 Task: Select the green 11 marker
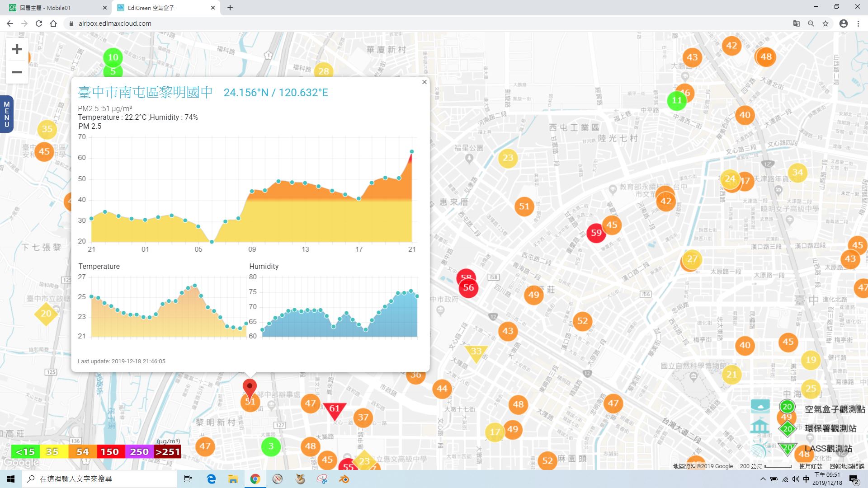pos(677,100)
